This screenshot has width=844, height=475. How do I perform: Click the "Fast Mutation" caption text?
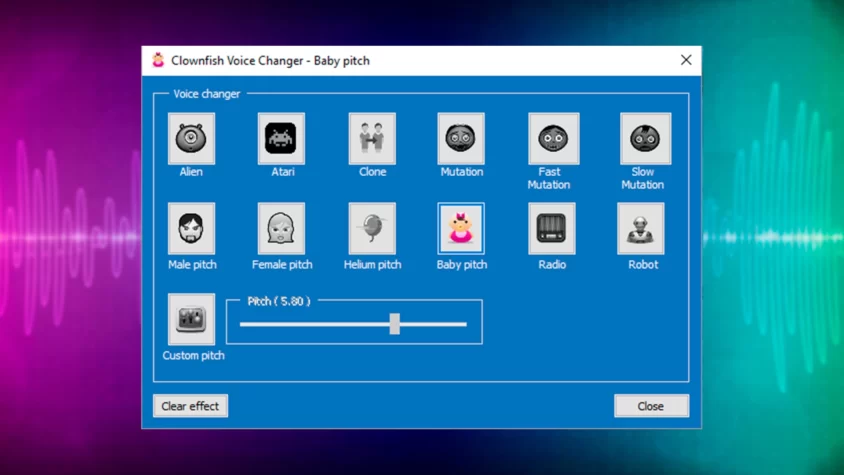tap(548, 178)
